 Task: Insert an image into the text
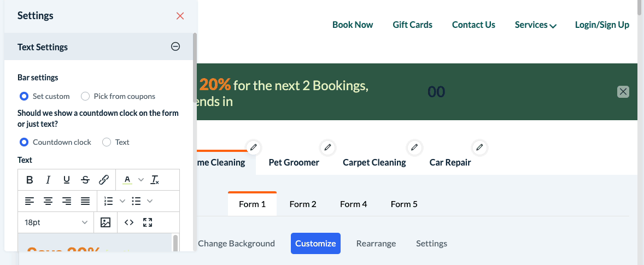[x=106, y=222]
